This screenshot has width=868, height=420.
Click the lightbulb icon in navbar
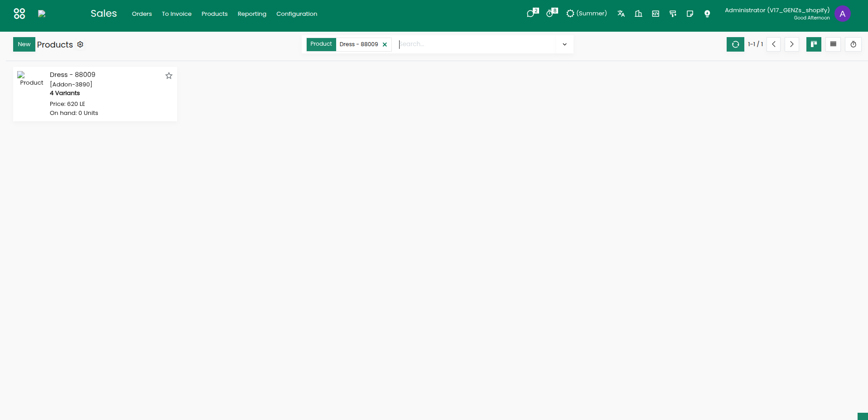click(x=707, y=14)
